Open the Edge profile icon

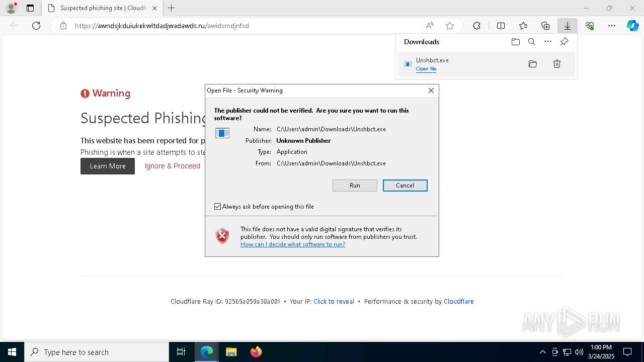(x=11, y=8)
